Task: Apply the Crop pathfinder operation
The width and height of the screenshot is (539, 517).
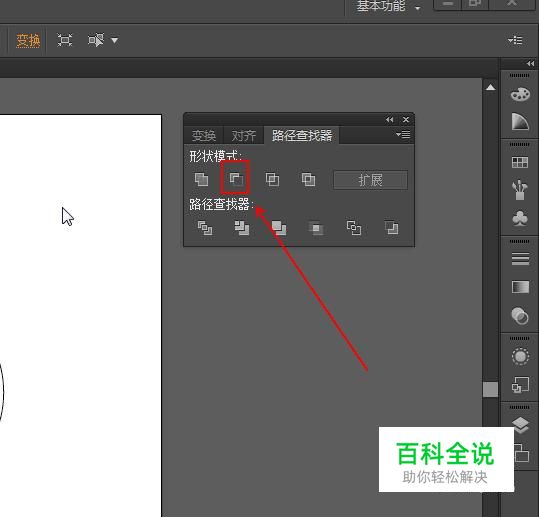Action: pos(316,228)
